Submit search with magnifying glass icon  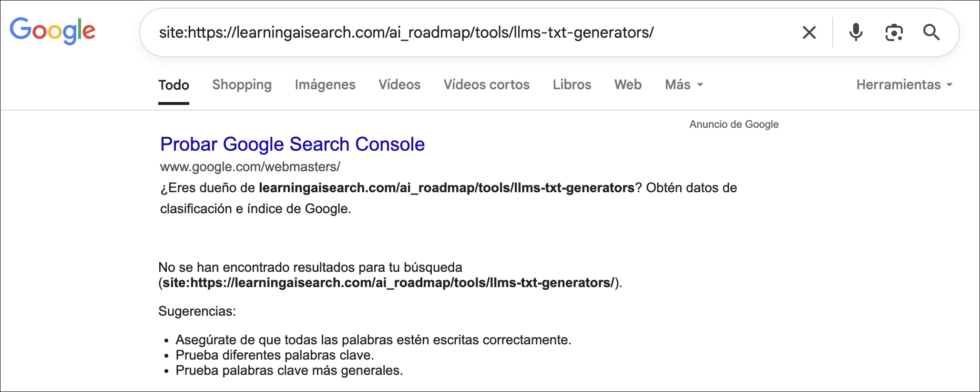pyautogui.click(x=931, y=32)
